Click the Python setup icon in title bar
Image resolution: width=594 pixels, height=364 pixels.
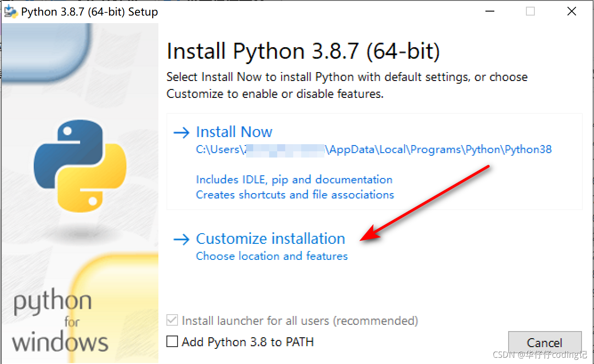[x=10, y=11]
